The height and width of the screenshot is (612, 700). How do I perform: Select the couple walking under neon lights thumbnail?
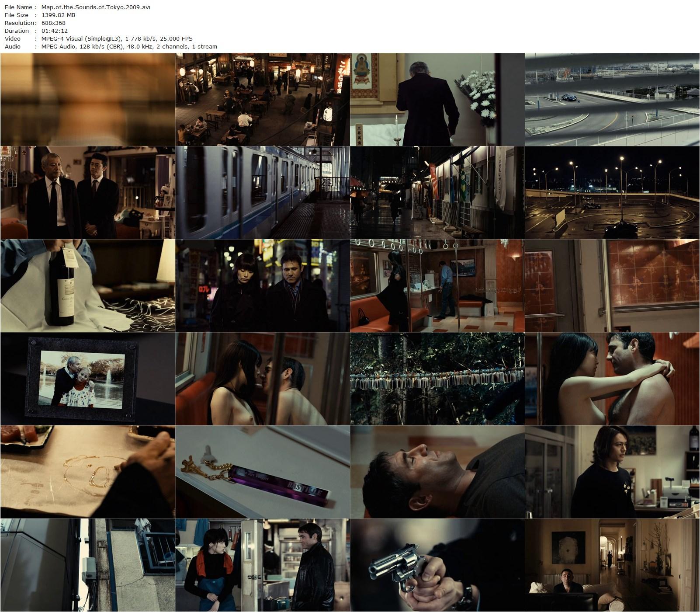pyautogui.click(x=263, y=286)
